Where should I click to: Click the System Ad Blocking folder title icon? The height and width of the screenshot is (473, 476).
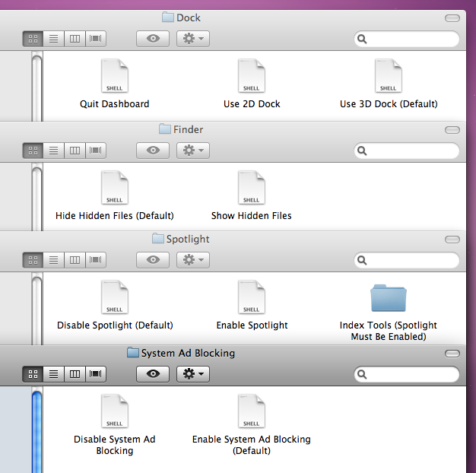click(x=132, y=353)
